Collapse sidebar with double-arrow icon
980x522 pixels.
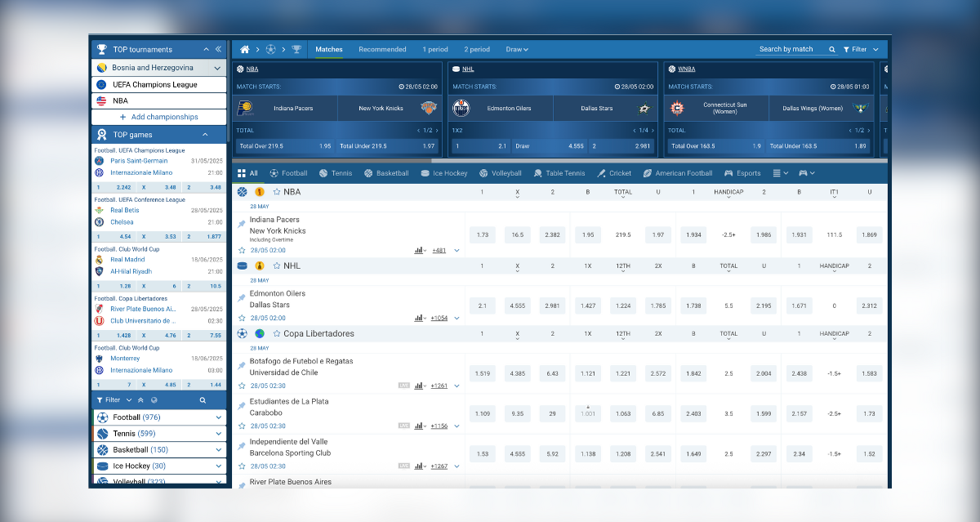[218, 49]
